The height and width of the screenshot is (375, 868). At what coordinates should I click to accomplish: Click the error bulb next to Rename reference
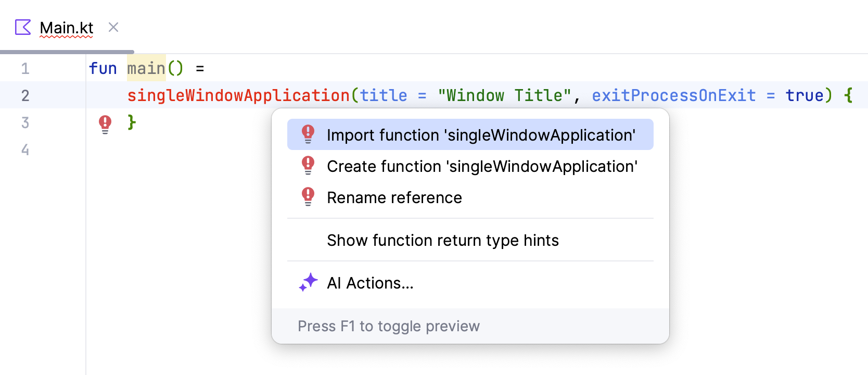click(x=308, y=197)
